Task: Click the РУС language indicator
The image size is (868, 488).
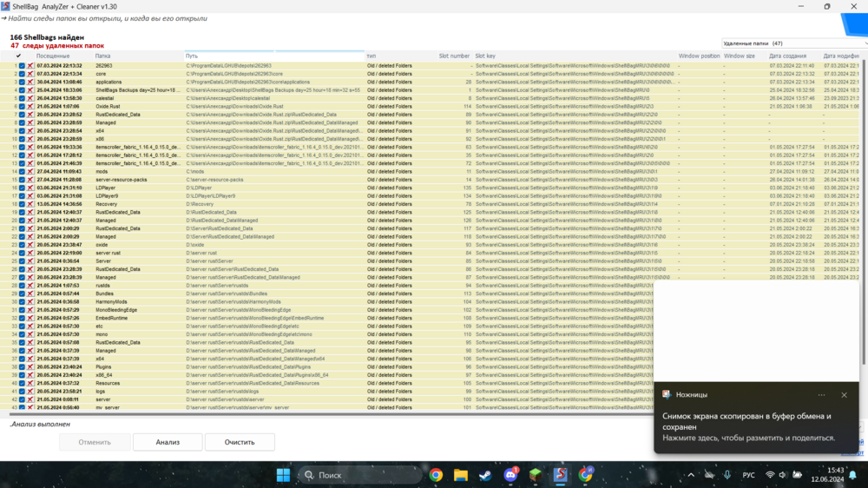Action: 748,475
